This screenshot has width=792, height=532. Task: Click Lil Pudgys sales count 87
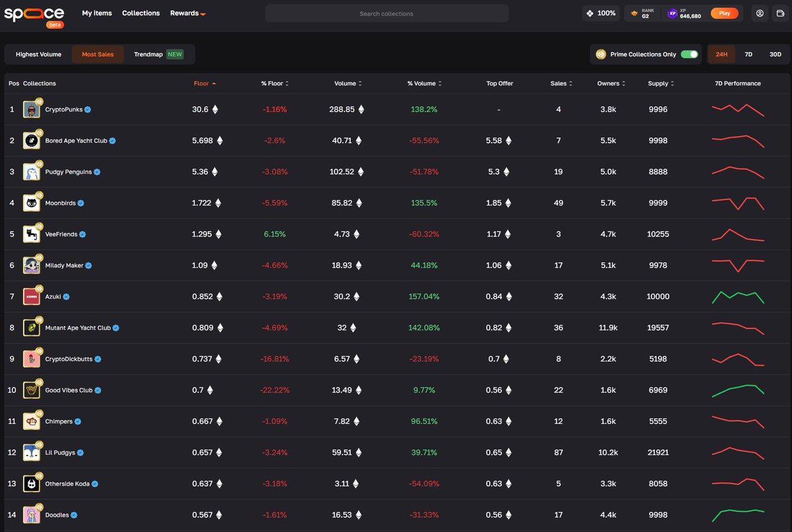(x=559, y=453)
